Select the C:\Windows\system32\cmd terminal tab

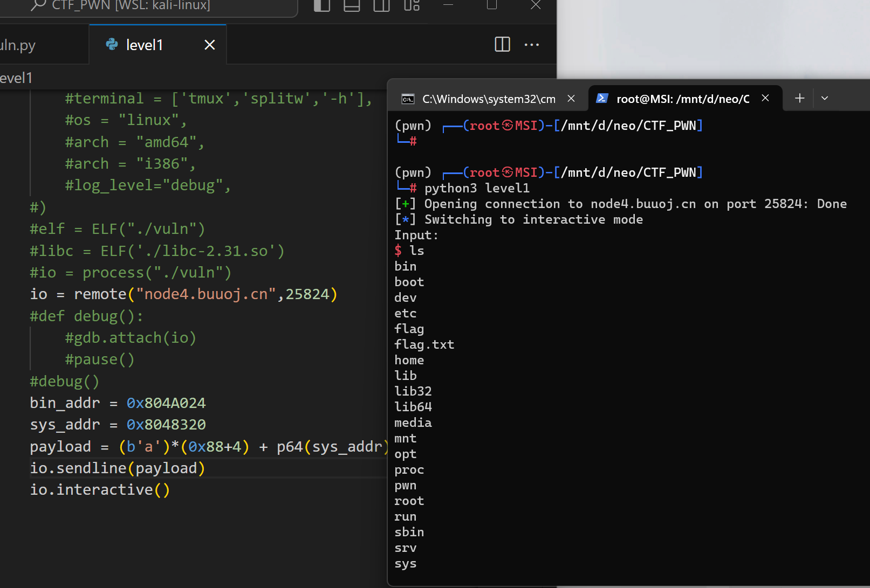pyautogui.click(x=488, y=99)
